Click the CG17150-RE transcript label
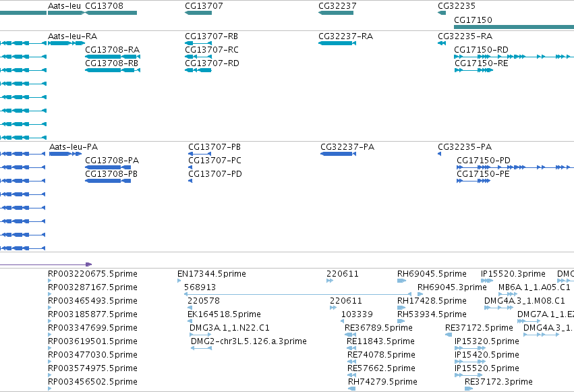This screenshot has width=574, height=392. tap(482, 63)
